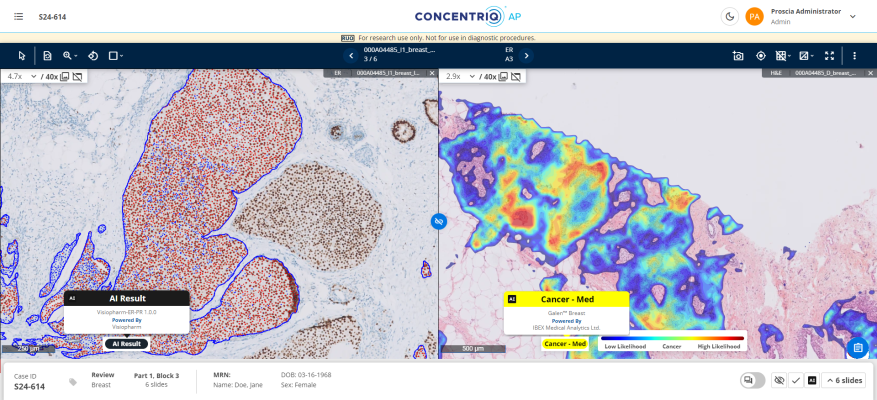Click the Cancer - Med heatmap label

coord(564,344)
